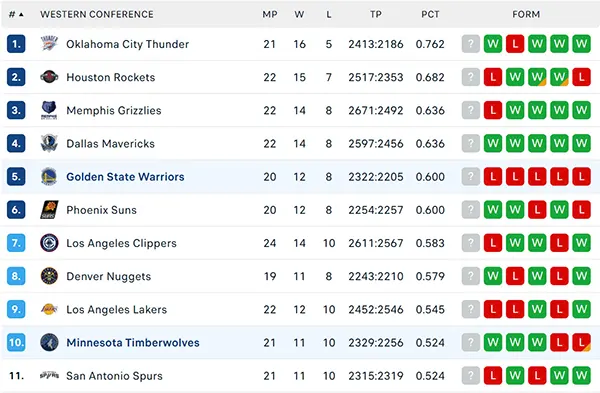Click the Golden State Warriors team logo
The height and width of the screenshot is (393, 600).
[x=49, y=176]
